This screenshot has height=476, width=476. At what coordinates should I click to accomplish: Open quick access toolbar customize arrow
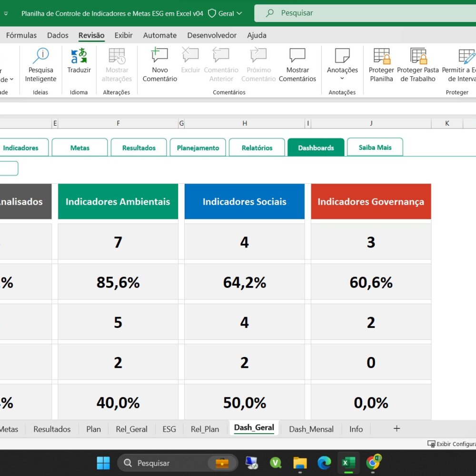point(6,13)
